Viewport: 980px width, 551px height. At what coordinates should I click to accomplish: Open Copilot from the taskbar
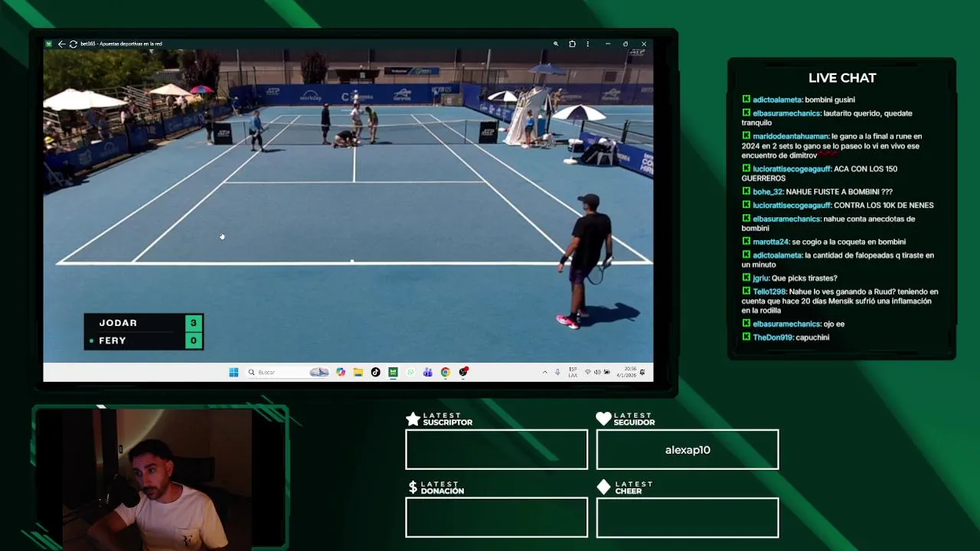click(x=341, y=372)
